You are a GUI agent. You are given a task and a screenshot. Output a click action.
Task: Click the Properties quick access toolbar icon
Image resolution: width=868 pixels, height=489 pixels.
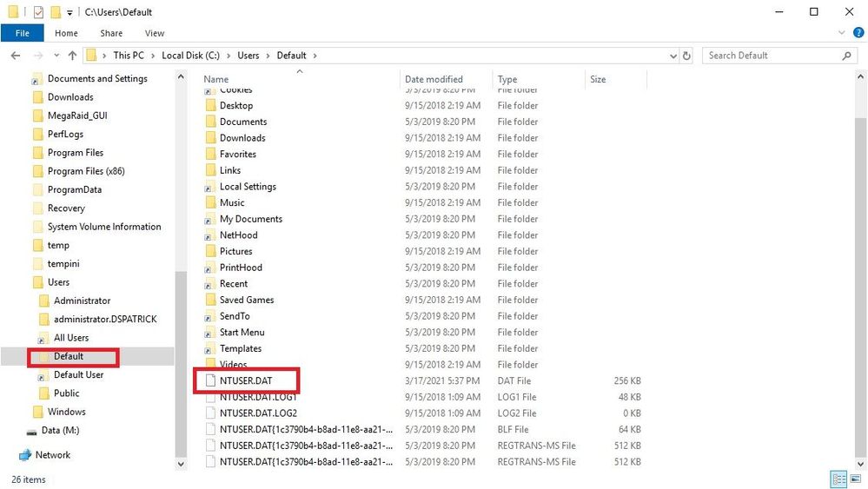pyautogui.click(x=38, y=11)
